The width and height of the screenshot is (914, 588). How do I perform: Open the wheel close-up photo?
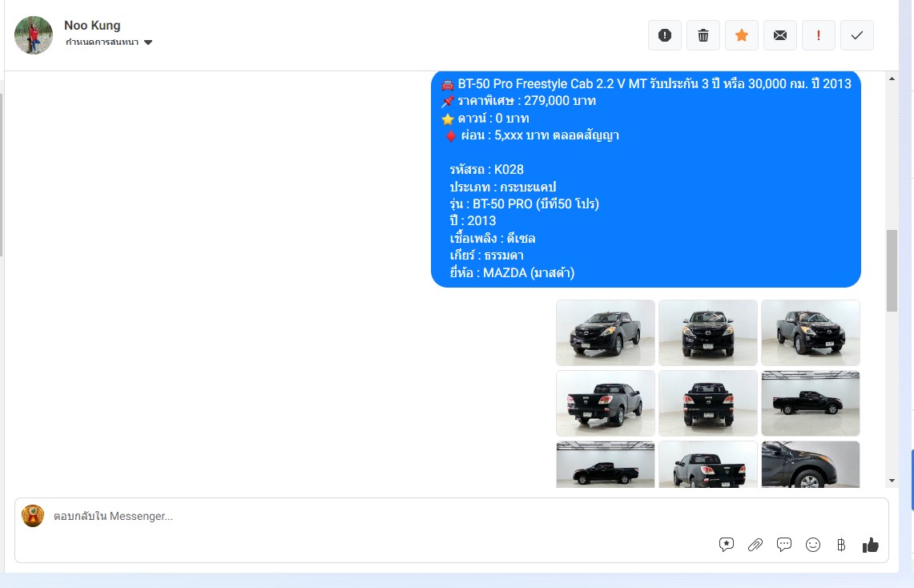pyautogui.click(x=811, y=464)
